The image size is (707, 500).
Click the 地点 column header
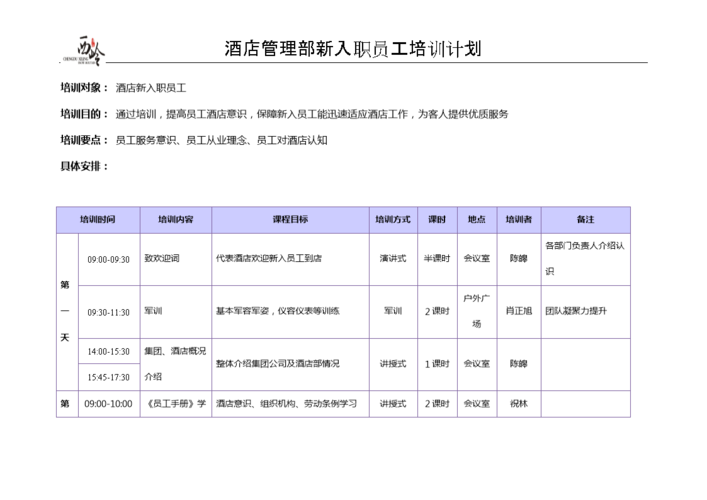pyautogui.click(x=477, y=220)
